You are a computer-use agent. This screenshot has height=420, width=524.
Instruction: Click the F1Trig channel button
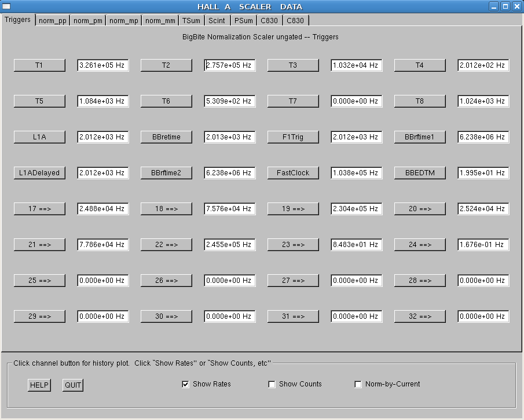(x=293, y=137)
